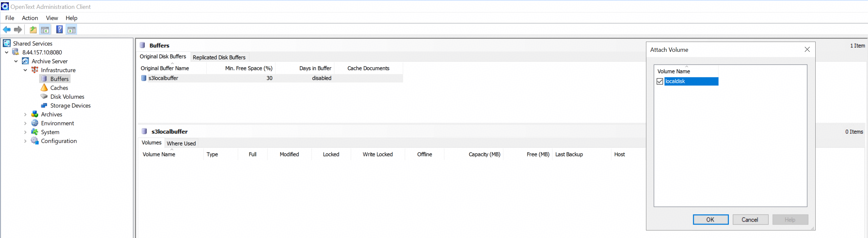Uncheck the localdisk volume checkbox
868x238 pixels.
click(660, 81)
